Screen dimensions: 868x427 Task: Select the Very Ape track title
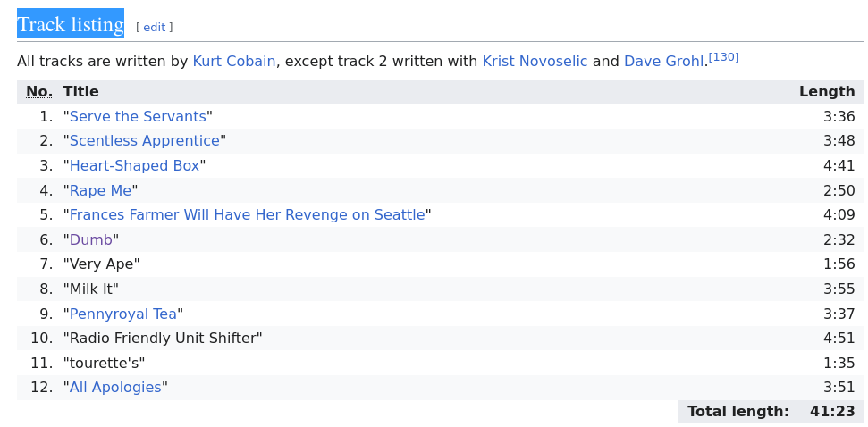click(101, 264)
